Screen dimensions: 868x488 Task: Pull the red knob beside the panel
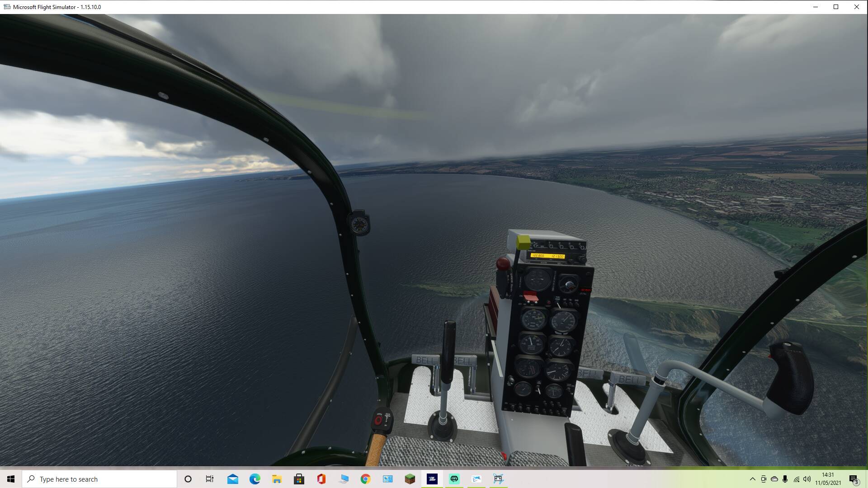pyautogui.click(x=503, y=264)
